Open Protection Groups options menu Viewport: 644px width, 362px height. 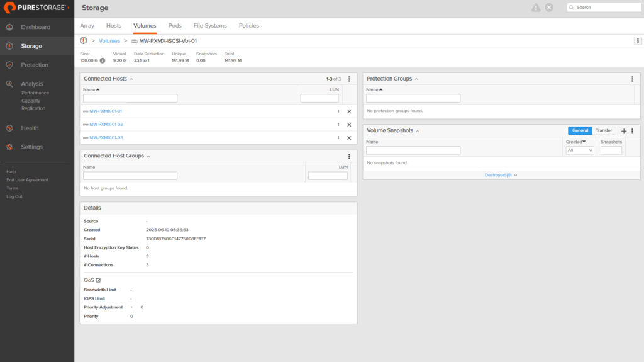(x=632, y=79)
